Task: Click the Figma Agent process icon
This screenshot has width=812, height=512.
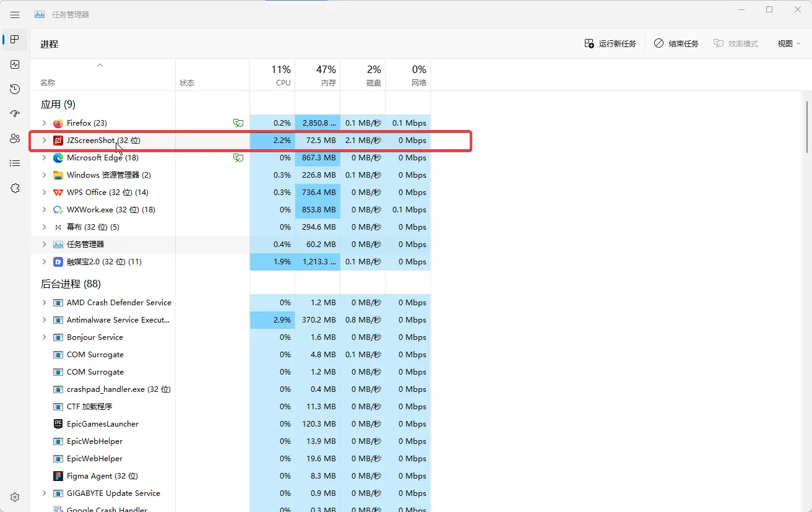Action: (x=58, y=476)
